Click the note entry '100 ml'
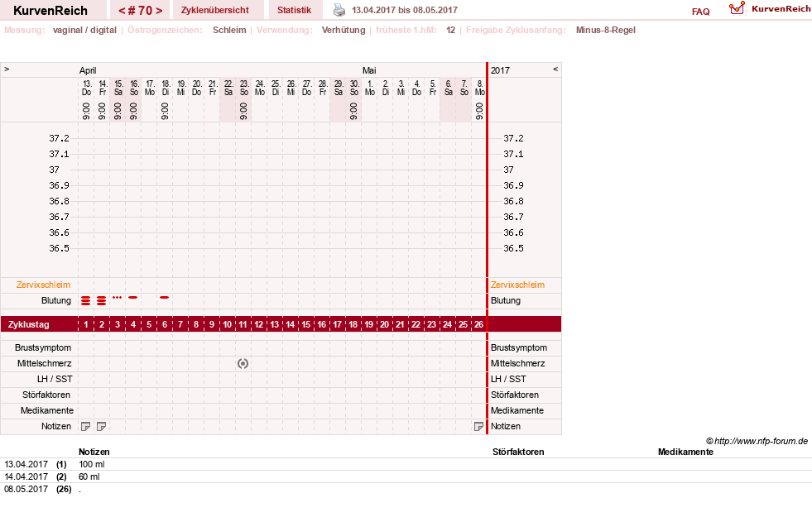The image size is (812, 517). click(x=92, y=464)
